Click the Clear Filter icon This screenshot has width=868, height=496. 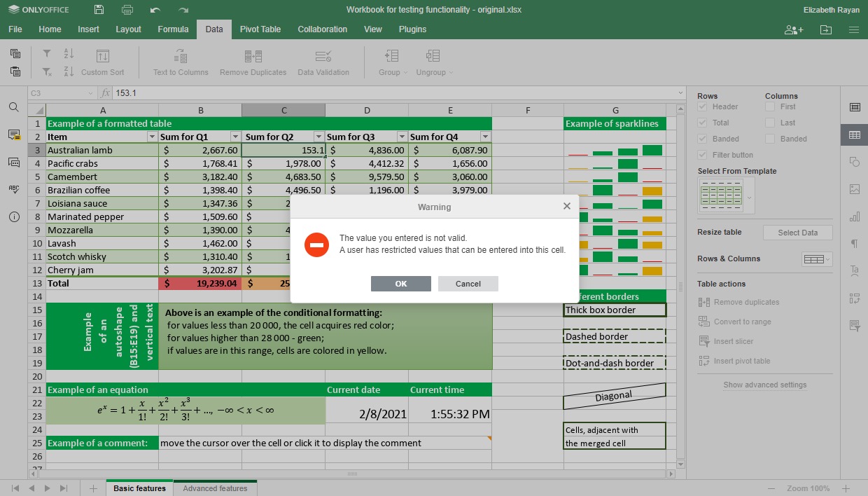pyautogui.click(x=47, y=71)
